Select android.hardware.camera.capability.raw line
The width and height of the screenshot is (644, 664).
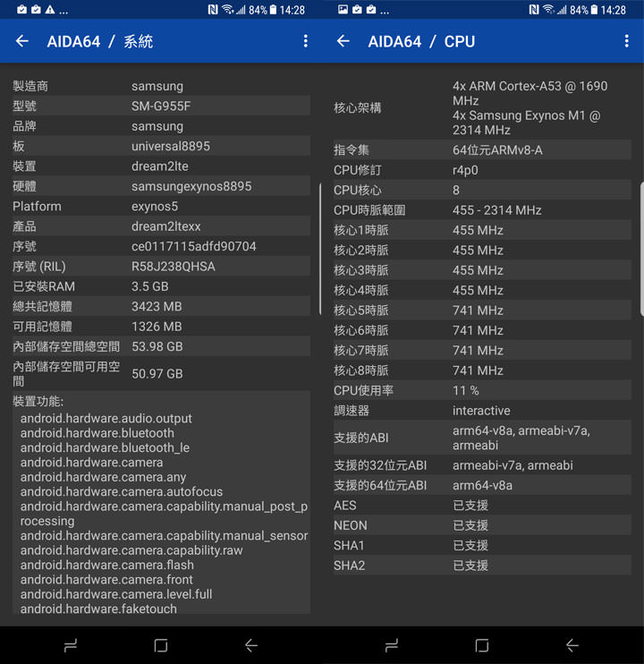[131, 550]
